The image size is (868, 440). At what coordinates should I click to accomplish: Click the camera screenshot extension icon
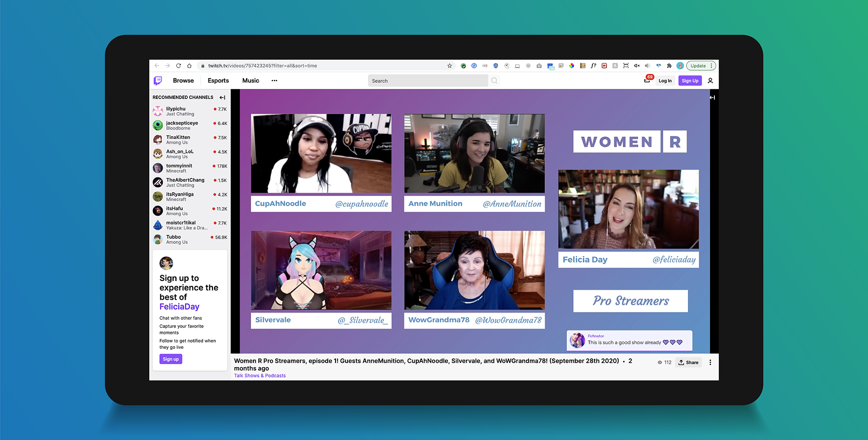(x=539, y=66)
